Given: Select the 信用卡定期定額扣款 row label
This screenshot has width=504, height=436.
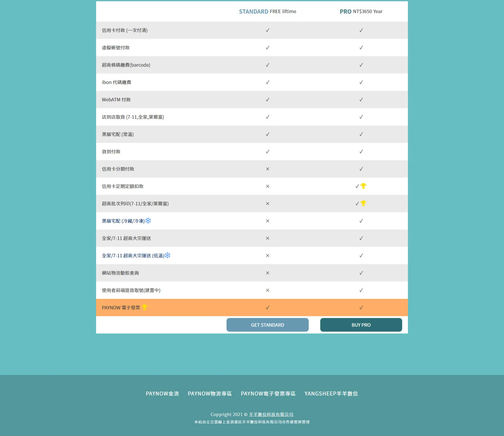Looking at the screenshot, I should [123, 186].
